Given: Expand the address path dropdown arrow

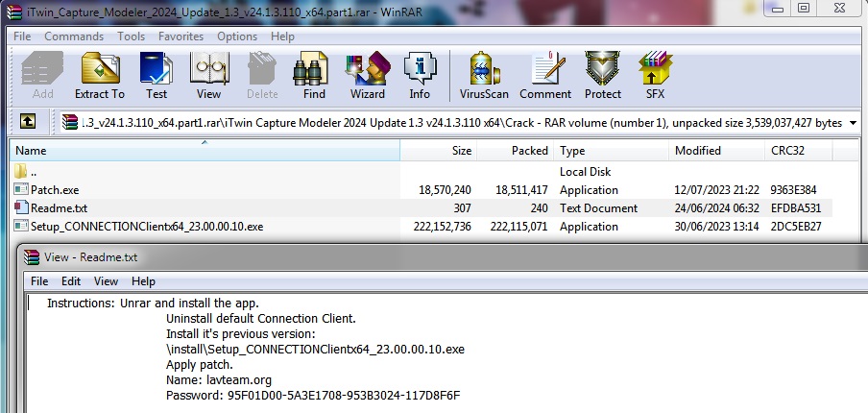Looking at the screenshot, I should (x=853, y=123).
